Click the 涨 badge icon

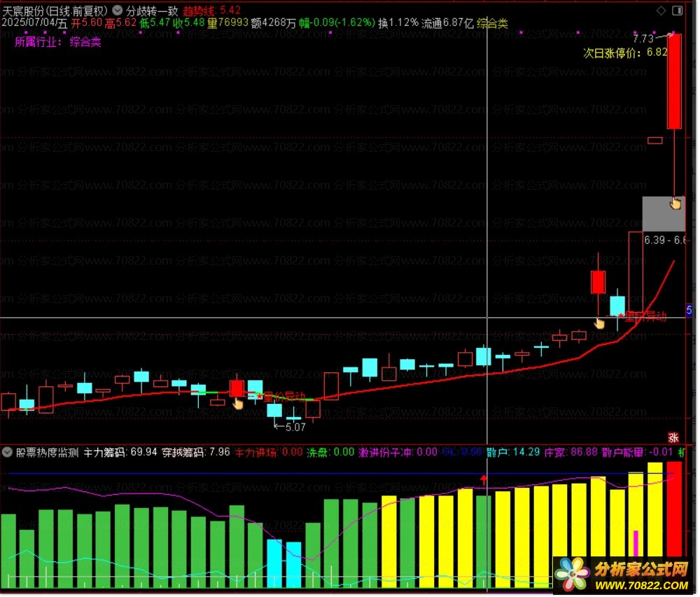(x=673, y=437)
